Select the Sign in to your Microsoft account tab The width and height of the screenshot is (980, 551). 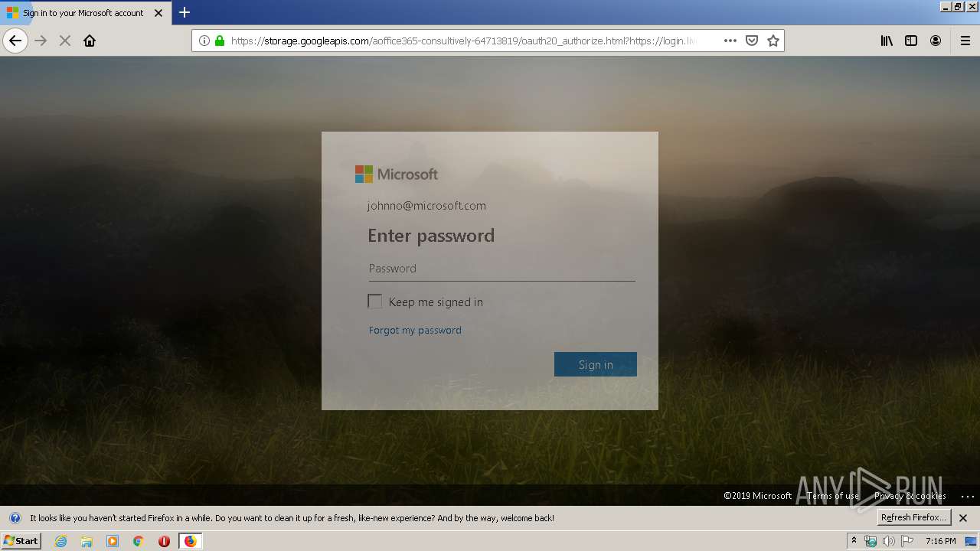[x=84, y=13]
